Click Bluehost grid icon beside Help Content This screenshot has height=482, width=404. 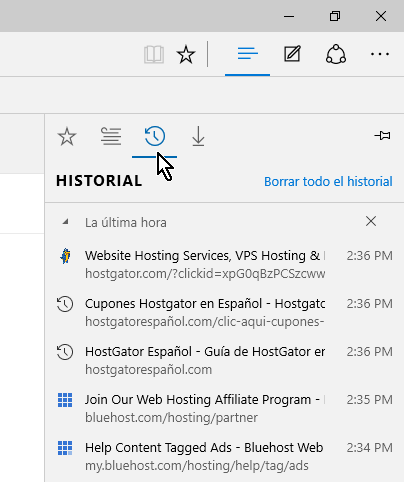pos(65,448)
